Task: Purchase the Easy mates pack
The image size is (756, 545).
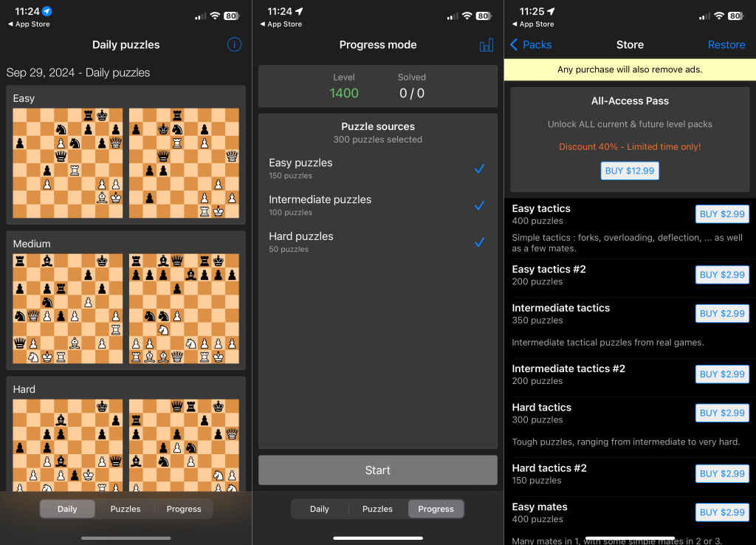Action: pos(722,512)
